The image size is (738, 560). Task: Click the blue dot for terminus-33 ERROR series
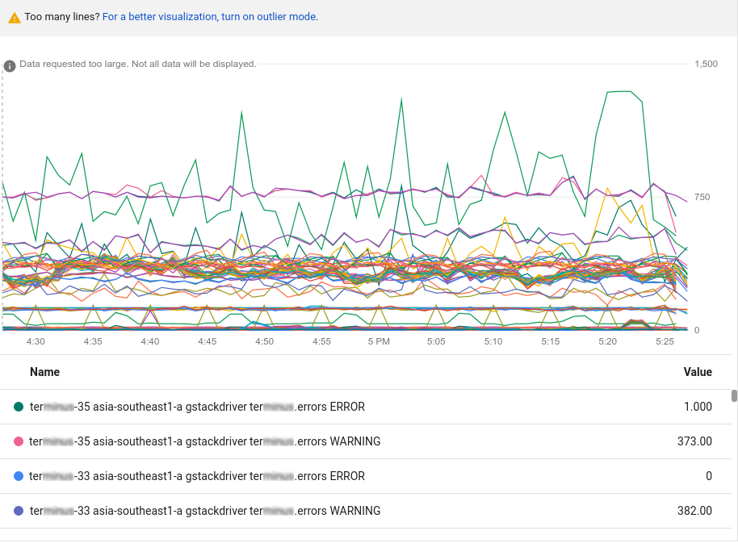(18, 476)
